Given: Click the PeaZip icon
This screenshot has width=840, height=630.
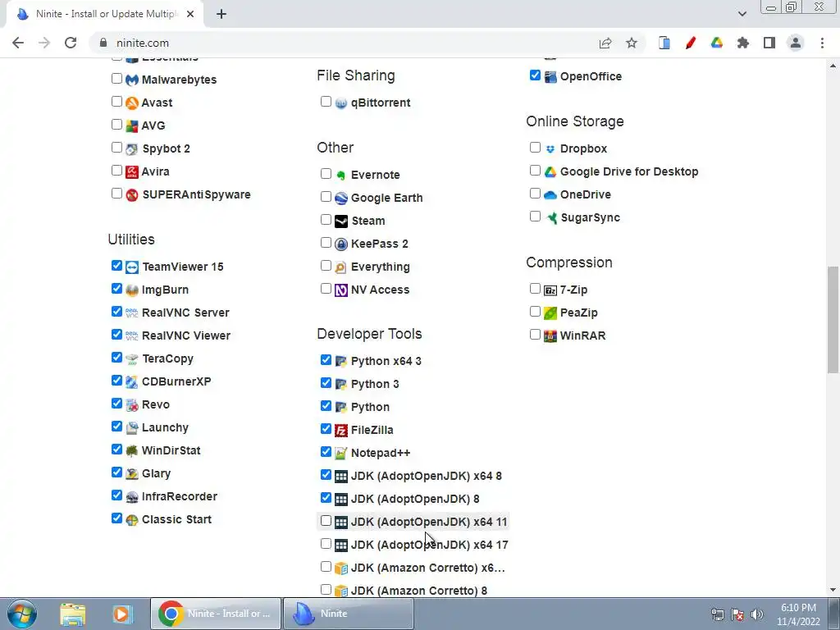Looking at the screenshot, I should 550,313.
